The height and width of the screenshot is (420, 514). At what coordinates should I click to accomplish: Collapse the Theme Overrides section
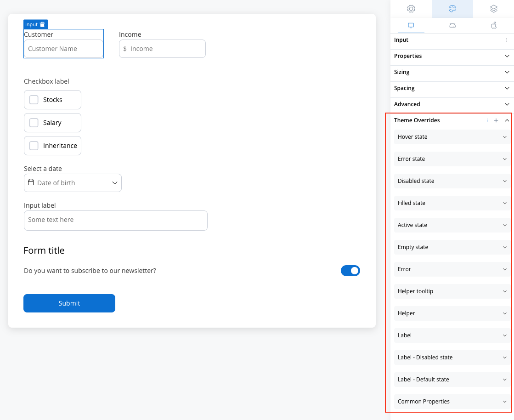pos(507,120)
